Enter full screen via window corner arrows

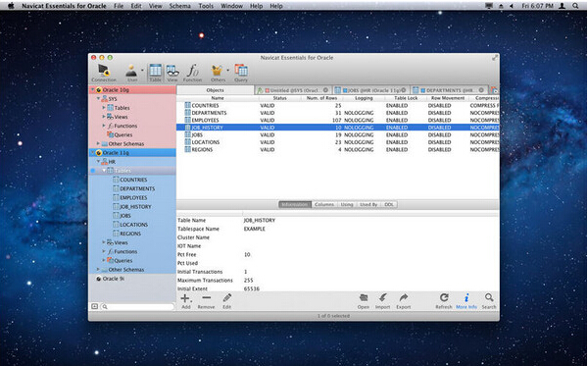click(x=495, y=58)
